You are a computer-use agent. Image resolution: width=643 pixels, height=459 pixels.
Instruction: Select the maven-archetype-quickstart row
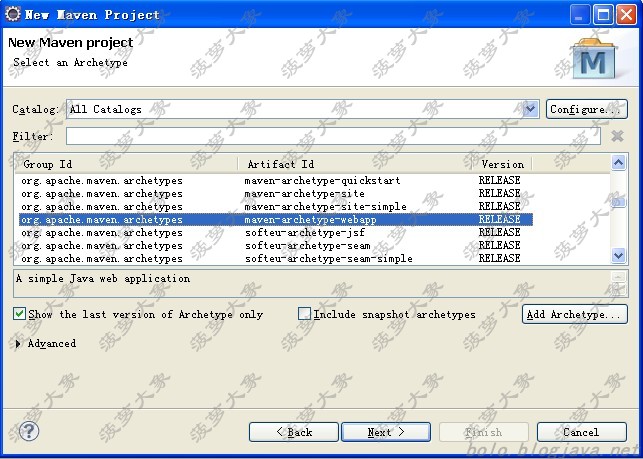click(276, 180)
